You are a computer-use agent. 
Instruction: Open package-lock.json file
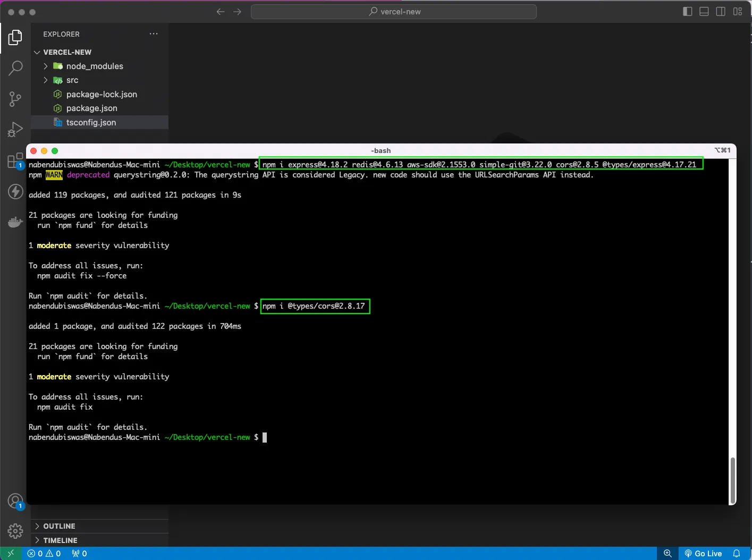(x=100, y=95)
